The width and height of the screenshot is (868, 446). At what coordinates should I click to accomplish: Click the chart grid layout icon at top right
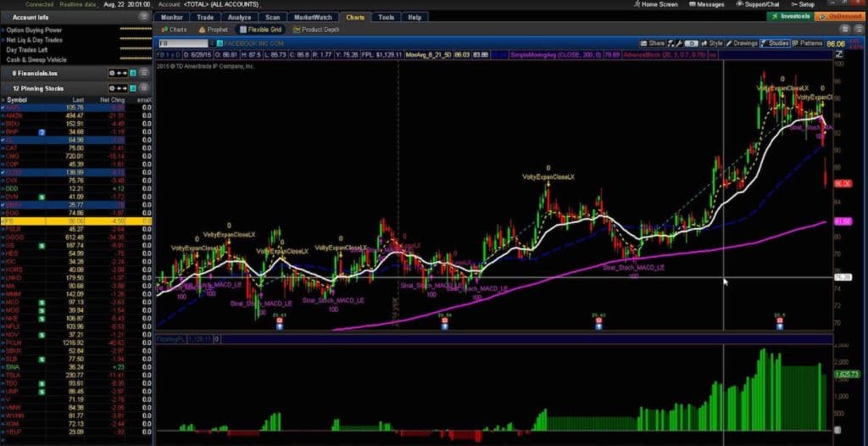pos(845,30)
